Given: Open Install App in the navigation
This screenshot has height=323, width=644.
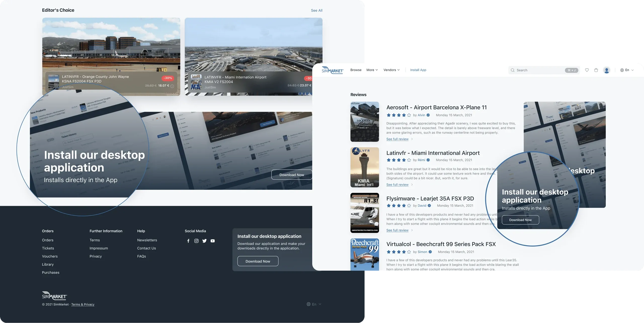Looking at the screenshot, I should coord(418,70).
